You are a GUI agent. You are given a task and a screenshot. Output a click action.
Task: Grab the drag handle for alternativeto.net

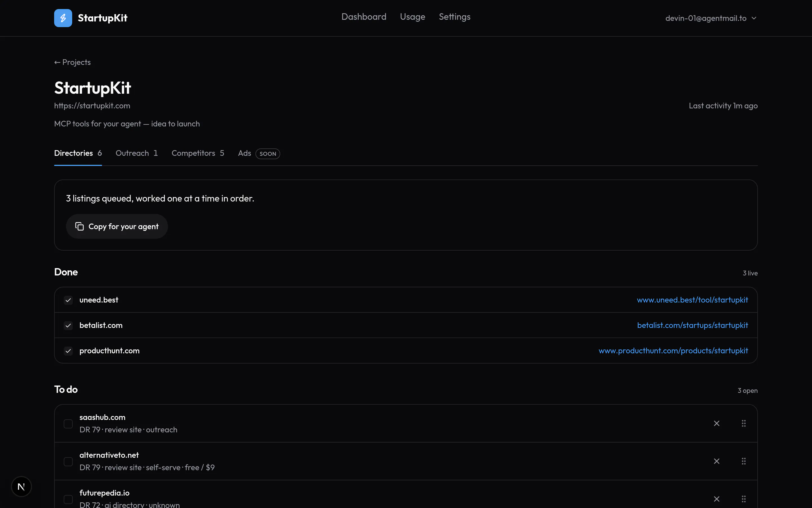pyautogui.click(x=743, y=461)
